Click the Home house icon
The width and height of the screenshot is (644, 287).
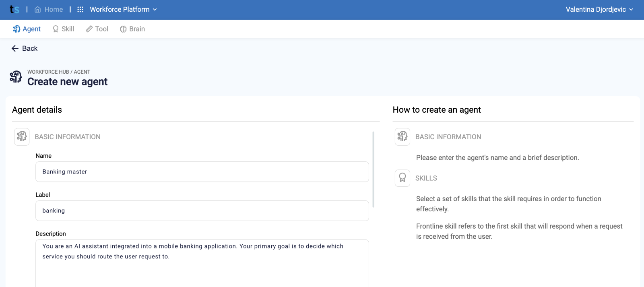37,9
